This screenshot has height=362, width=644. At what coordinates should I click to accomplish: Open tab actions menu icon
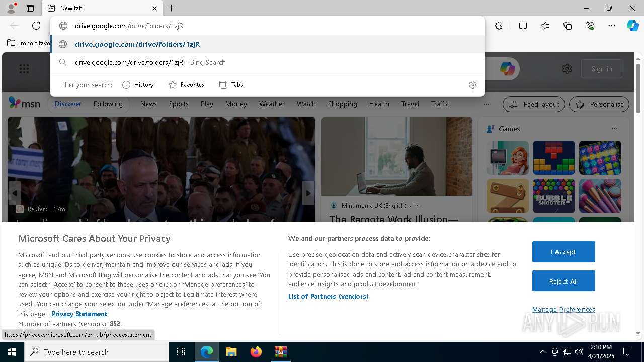[30, 8]
